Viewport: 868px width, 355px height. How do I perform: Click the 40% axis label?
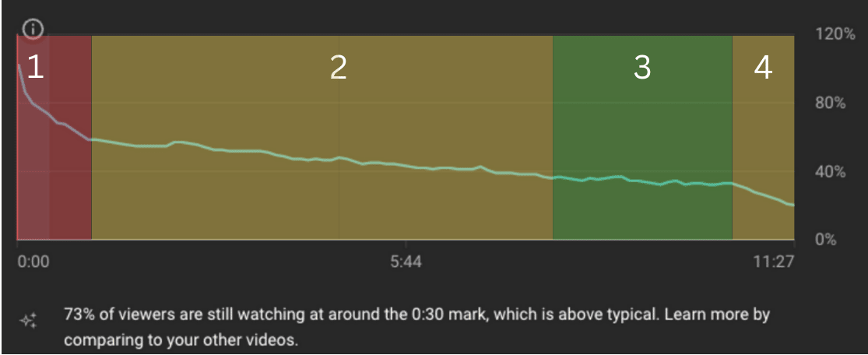click(831, 172)
